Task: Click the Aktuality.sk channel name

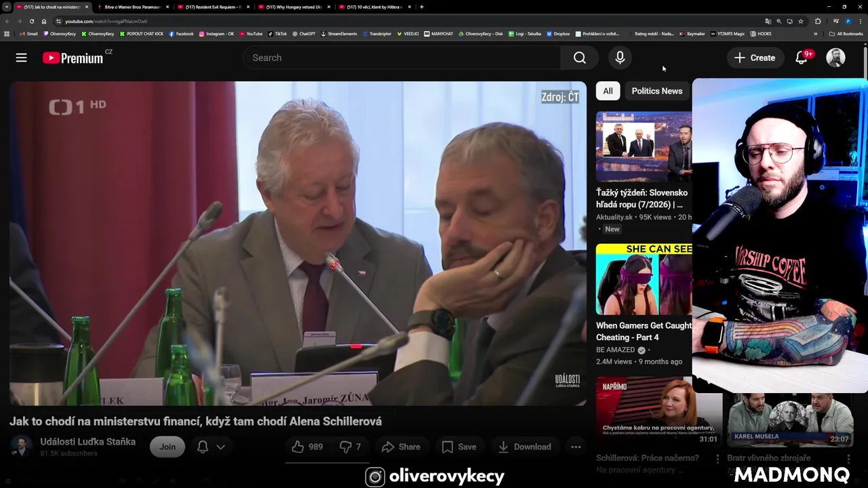Action: click(x=614, y=217)
